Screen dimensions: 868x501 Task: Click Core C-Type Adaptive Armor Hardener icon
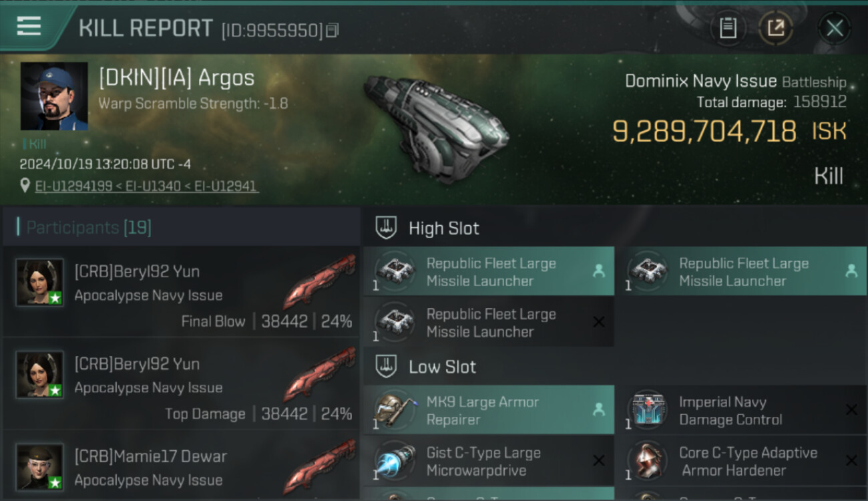(x=647, y=461)
